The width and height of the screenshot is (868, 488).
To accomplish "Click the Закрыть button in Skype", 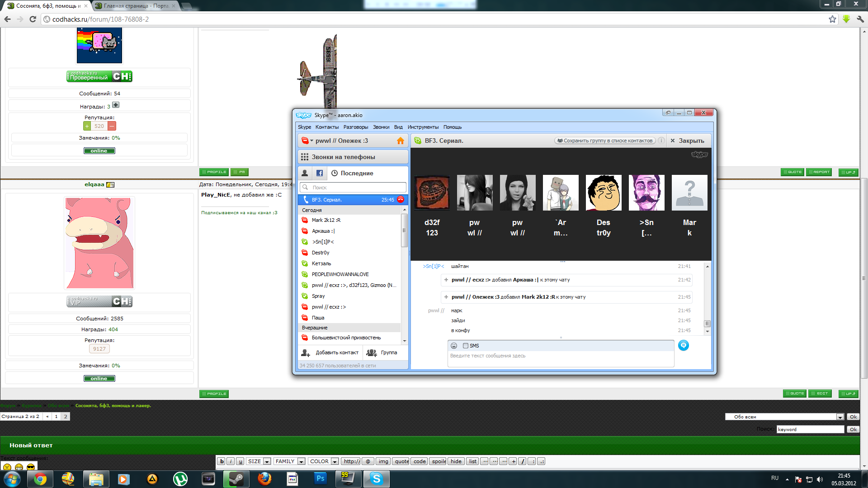I will 687,141.
